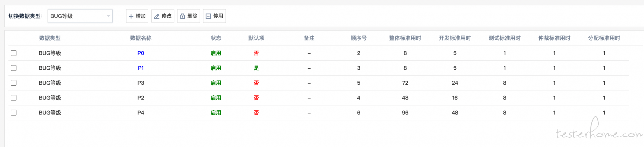The width and height of the screenshot is (644, 147).
Task: Tick the checkbox for row P0
Action: click(x=14, y=53)
